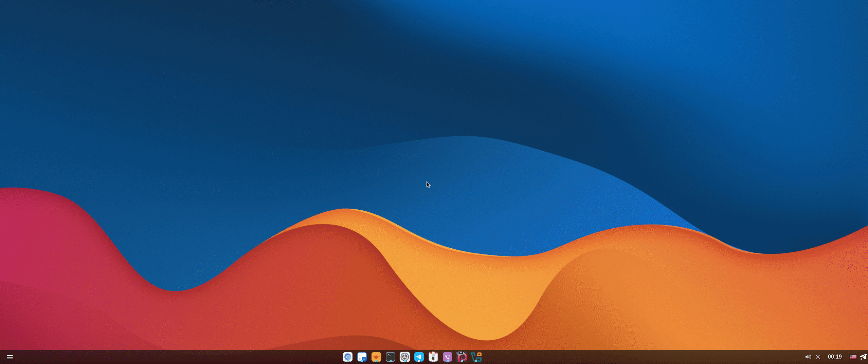
Task: Launch the calculator app in the dock
Action: click(362, 357)
